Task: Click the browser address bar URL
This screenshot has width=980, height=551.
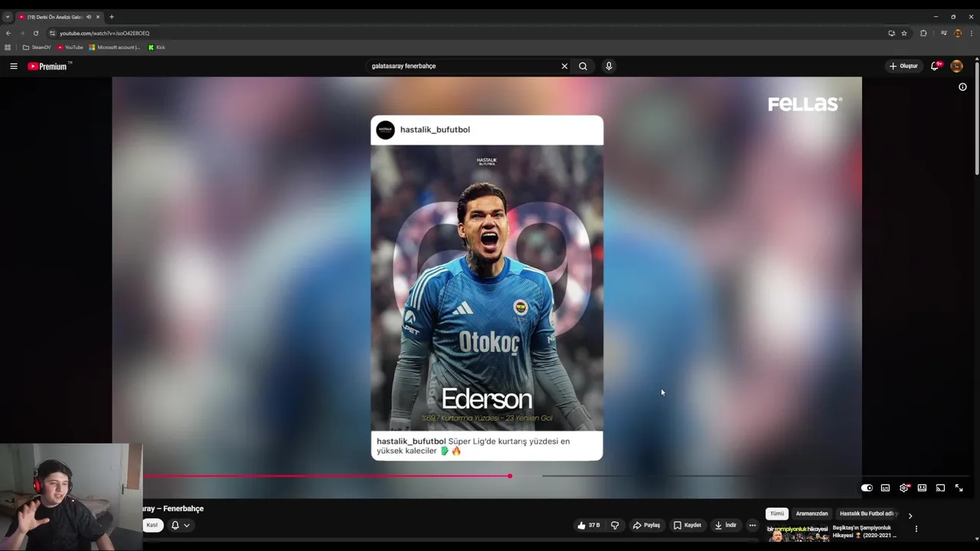Action: [105, 34]
